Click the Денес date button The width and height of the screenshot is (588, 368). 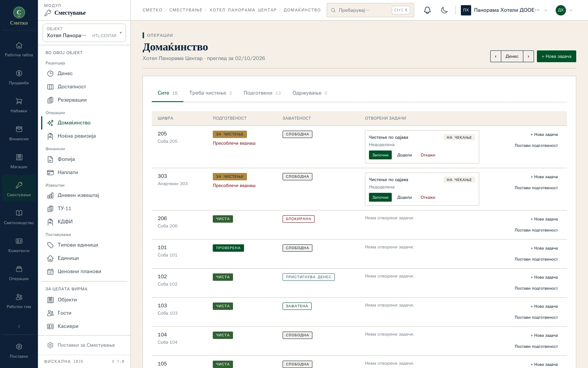coord(512,56)
